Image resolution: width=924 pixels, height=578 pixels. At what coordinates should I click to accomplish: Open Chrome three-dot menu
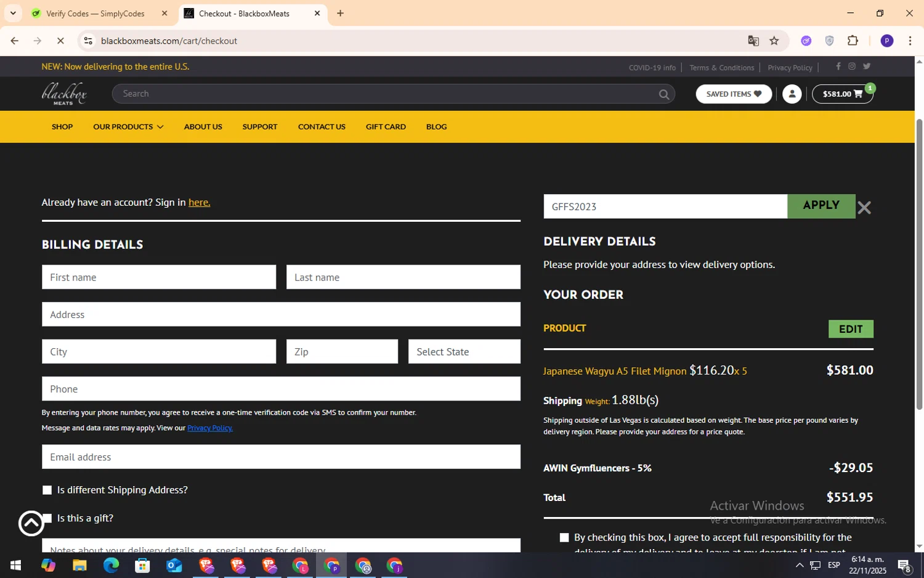[910, 41]
